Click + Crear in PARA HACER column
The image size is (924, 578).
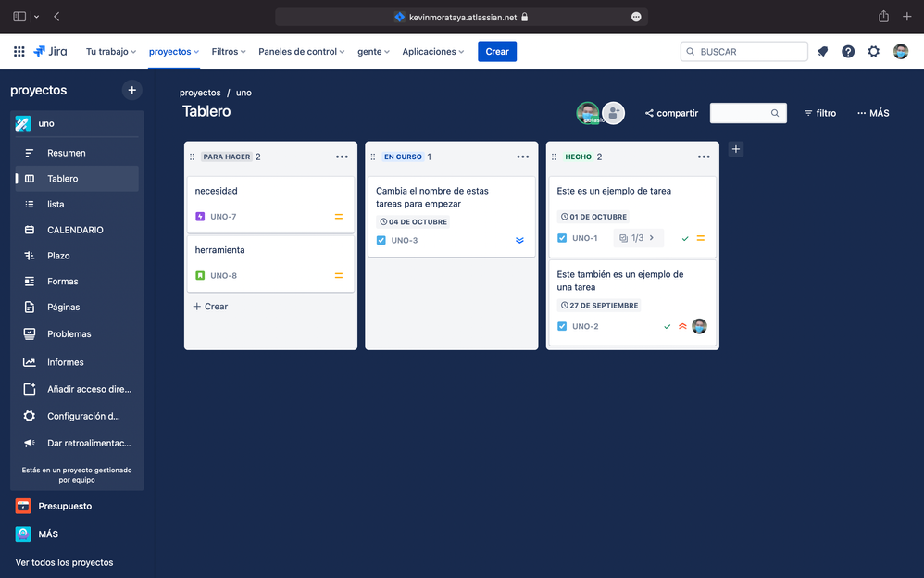(x=210, y=306)
